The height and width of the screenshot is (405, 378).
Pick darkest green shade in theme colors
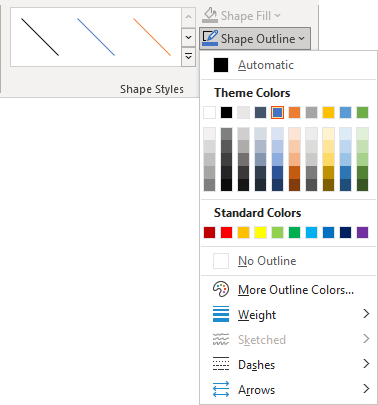(362, 185)
